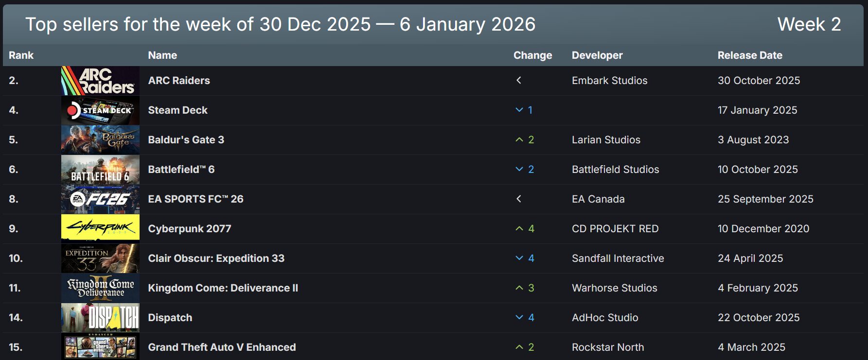The image size is (868, 360).
Task: Click the Larian Studios developer link
Action: click(606, 140)
